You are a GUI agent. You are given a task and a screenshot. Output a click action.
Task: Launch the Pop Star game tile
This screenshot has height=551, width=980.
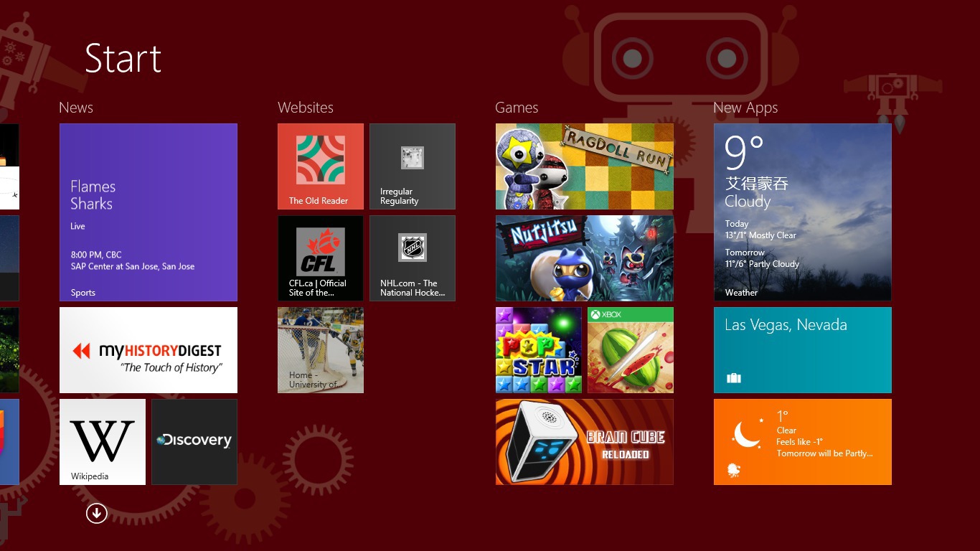(539, 350)
